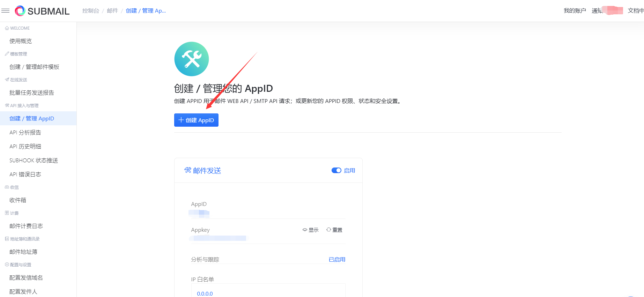Click the 计费 section header
The width and height of the screenshot is (644, 297).
click(12, 213)
